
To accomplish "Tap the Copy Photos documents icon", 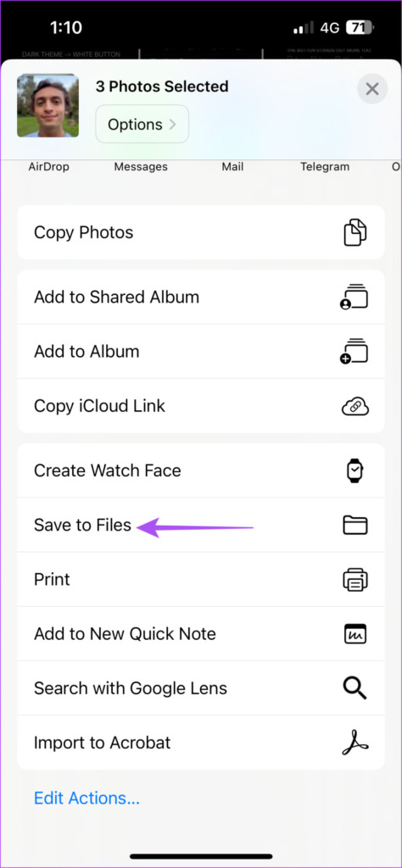I will pos(355,232).
